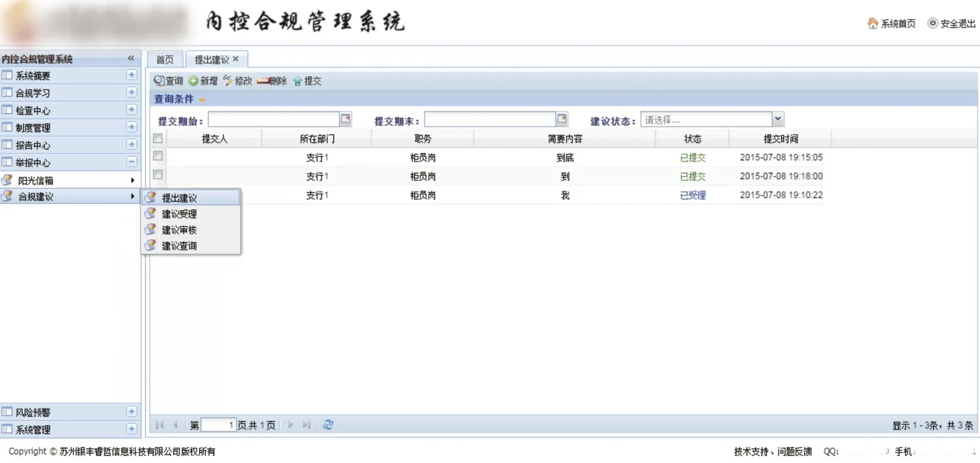The image size is (980, 463).
Task: Click the 查询 search toolbar icon
Action: (x=160, y=81)
